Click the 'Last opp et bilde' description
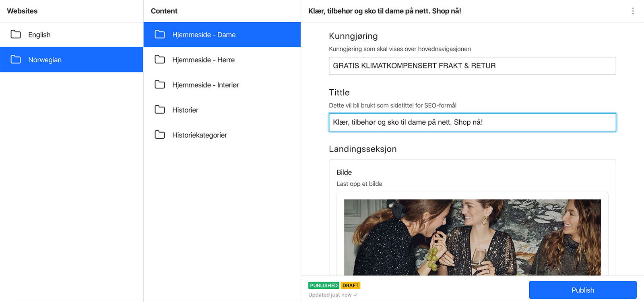This screenshot has height=302, width=644. 359,184
